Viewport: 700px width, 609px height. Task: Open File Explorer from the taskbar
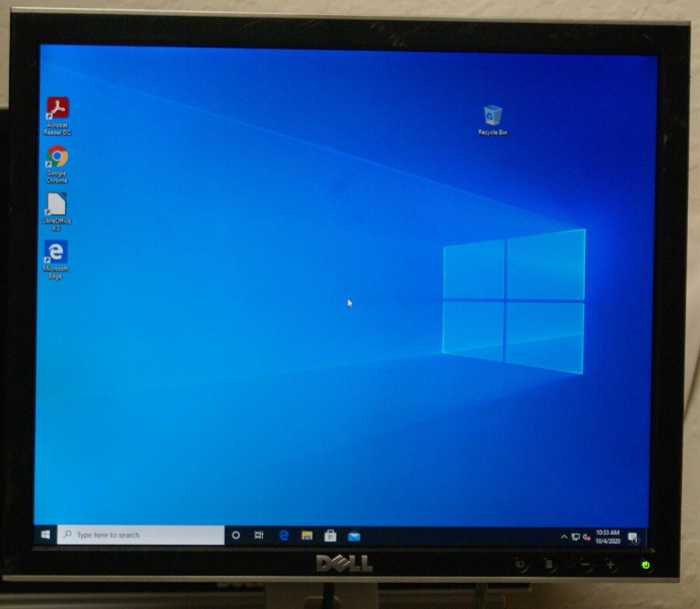pos(307,535)
